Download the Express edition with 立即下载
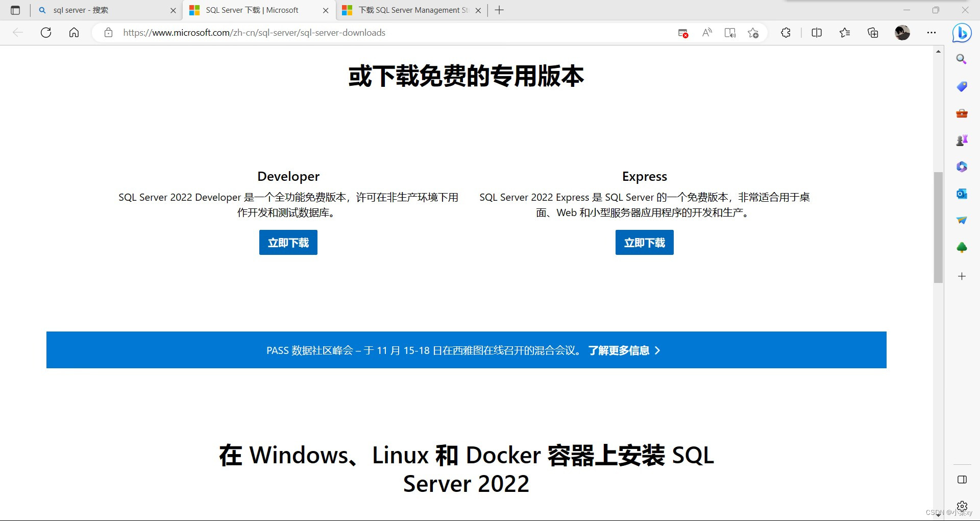The height and width of the screenshot is (521, 980). [645, 242]
